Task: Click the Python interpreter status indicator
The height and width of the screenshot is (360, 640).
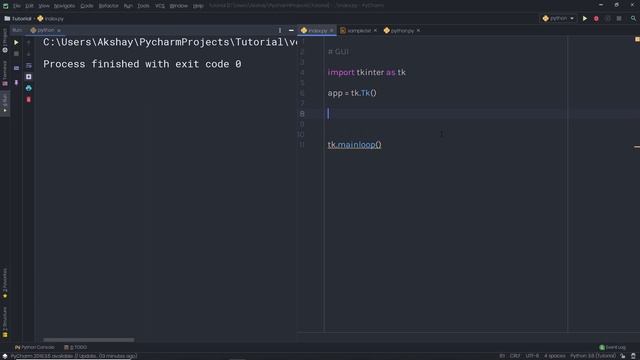Action: (x=593, y=356)
